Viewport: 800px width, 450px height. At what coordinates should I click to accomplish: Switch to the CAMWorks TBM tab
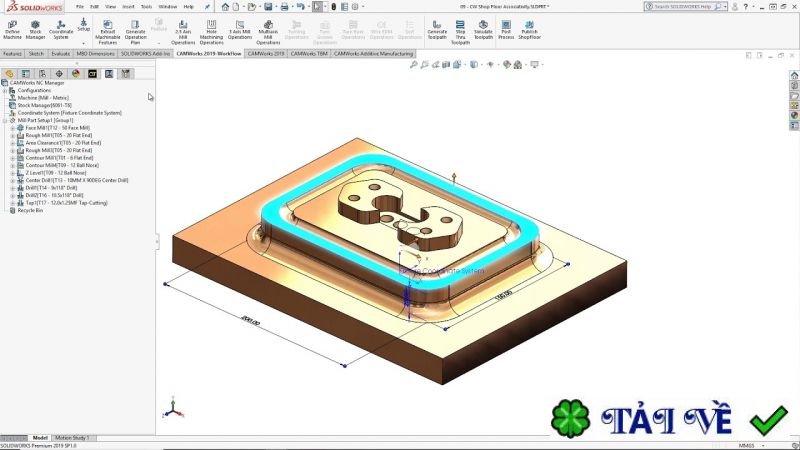click(x=309, y=54)
